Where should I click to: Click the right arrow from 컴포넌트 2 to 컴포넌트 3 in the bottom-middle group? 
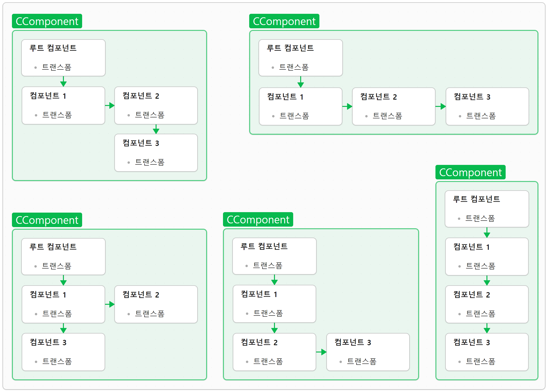tap(321, 352)
